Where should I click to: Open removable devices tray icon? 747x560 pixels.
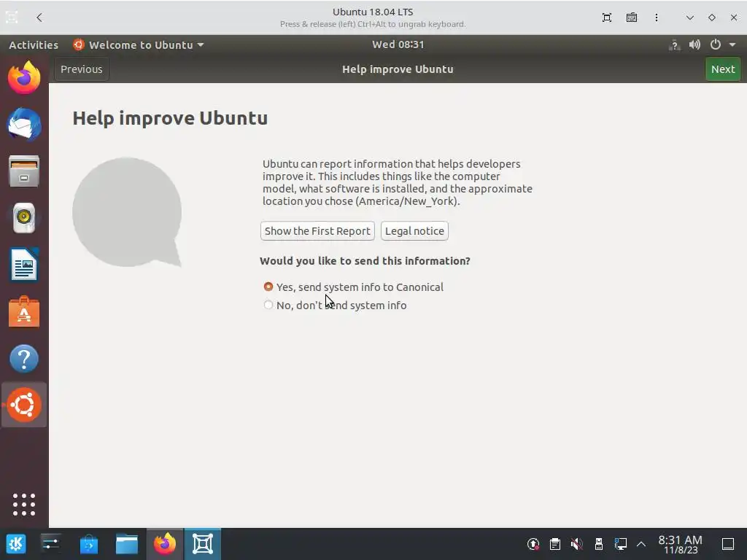pyautogui.click(x=599, y=544)
